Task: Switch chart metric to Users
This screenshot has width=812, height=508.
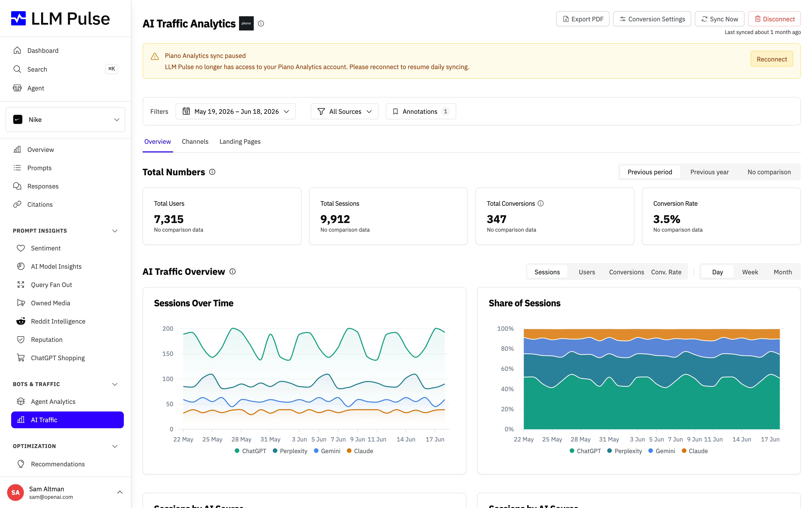Action: coord(586,272)
